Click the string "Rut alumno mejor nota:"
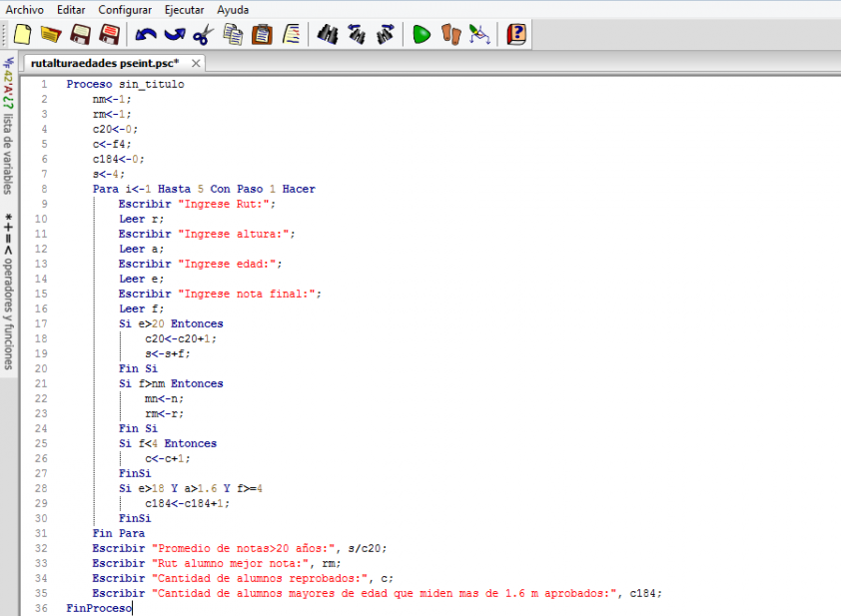The width and height of the screenshot is (841, 616). pyautogui.click(x=230, y=563)
